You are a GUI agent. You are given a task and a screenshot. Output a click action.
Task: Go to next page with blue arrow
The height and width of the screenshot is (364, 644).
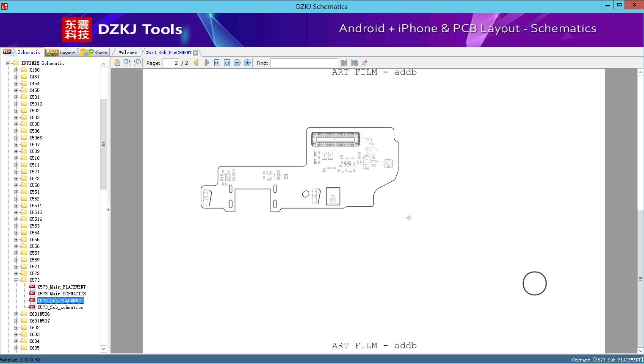coord(207,62)
